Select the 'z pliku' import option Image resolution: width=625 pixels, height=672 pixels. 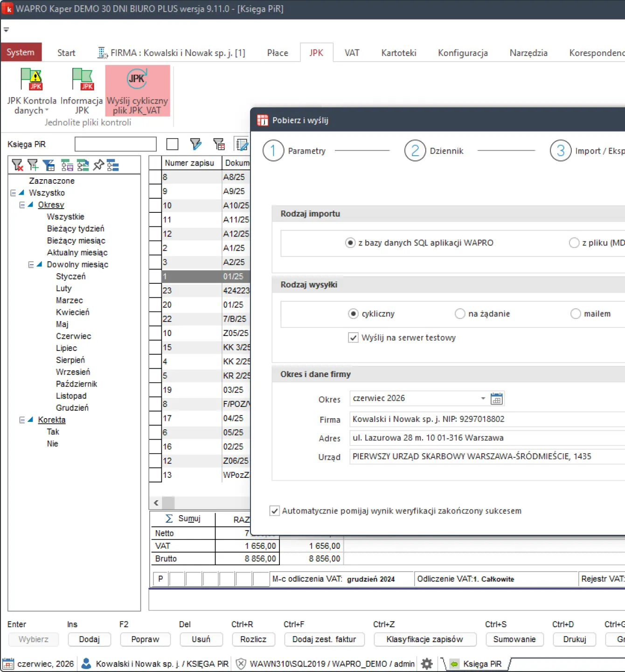(x=574, y=243)
